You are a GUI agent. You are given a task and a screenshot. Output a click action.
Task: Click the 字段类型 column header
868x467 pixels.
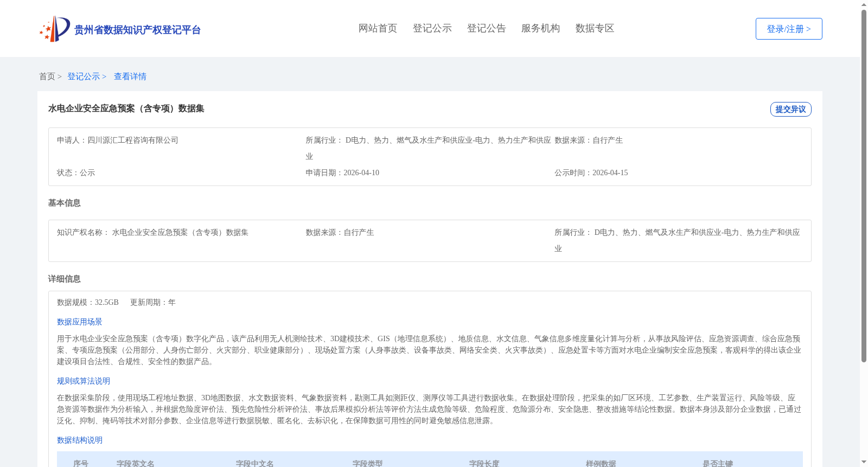[x=368, y=463]
